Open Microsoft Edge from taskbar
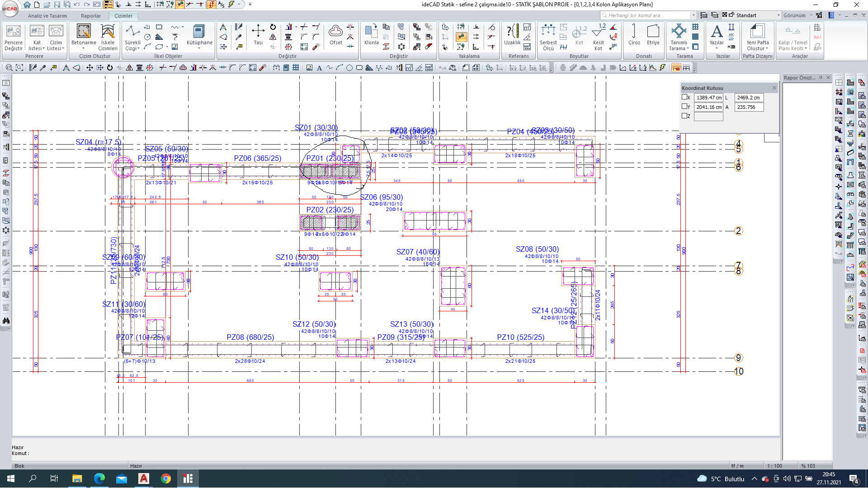This screenshot has width=868, height=488. tap(99, 479)
